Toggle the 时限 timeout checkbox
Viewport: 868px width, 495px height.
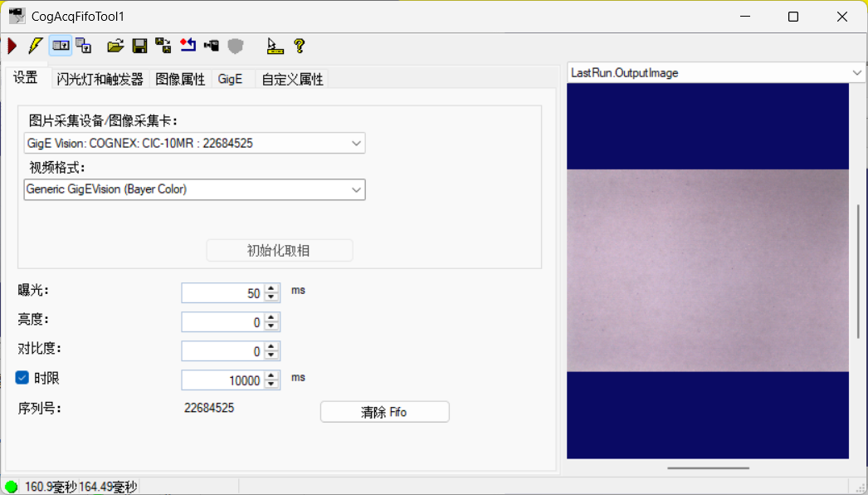(x=22, y=378)
